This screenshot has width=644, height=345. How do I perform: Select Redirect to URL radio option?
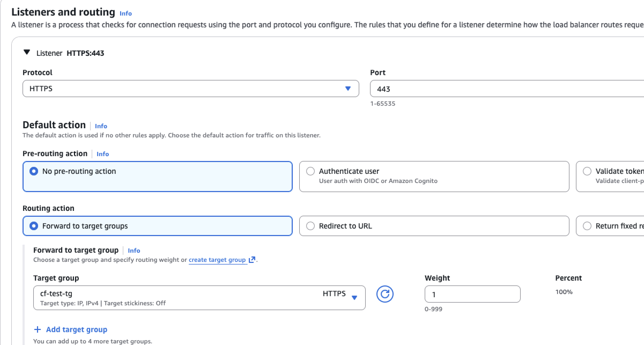[310, 226]
